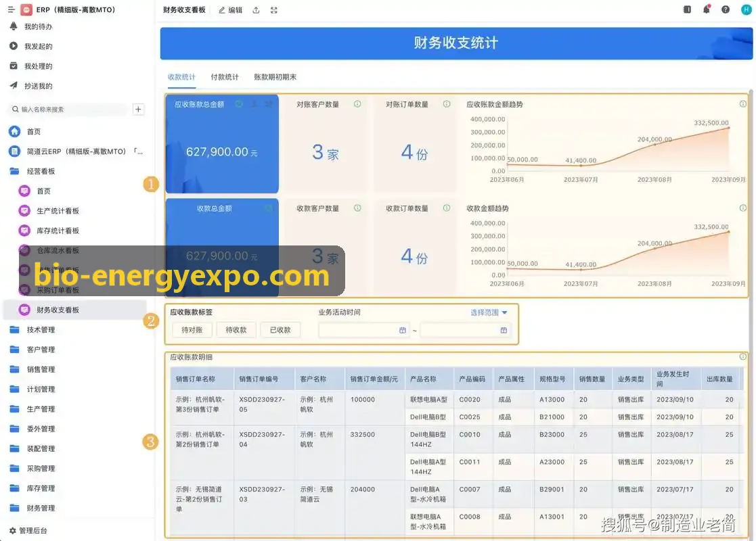Click start date field of 业务活动时间

pyautogui.click(x=363, y=330)
